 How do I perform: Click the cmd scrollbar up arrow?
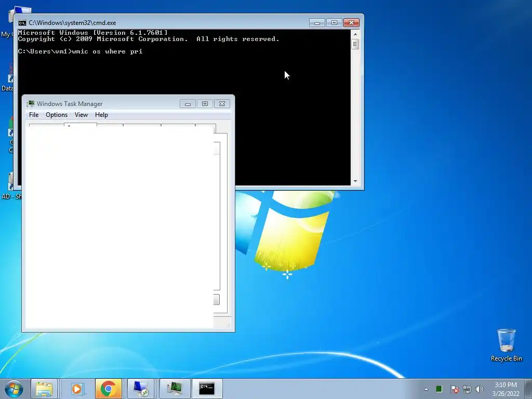tap(355, 34)
